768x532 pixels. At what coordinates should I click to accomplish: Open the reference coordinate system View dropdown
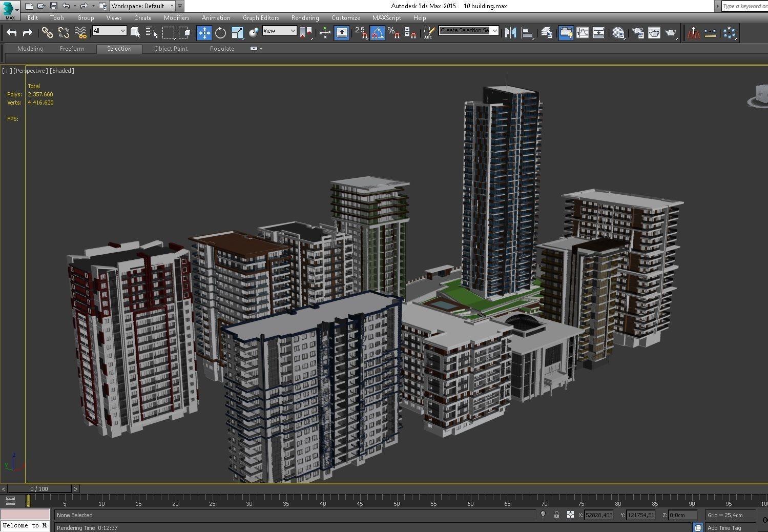pyautogui.click(x=279, y=31)
